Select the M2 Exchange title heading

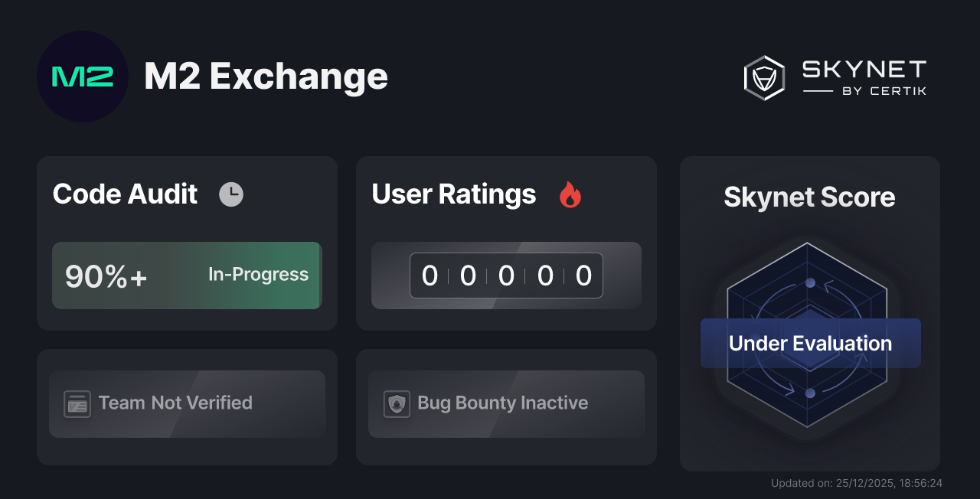266,77
